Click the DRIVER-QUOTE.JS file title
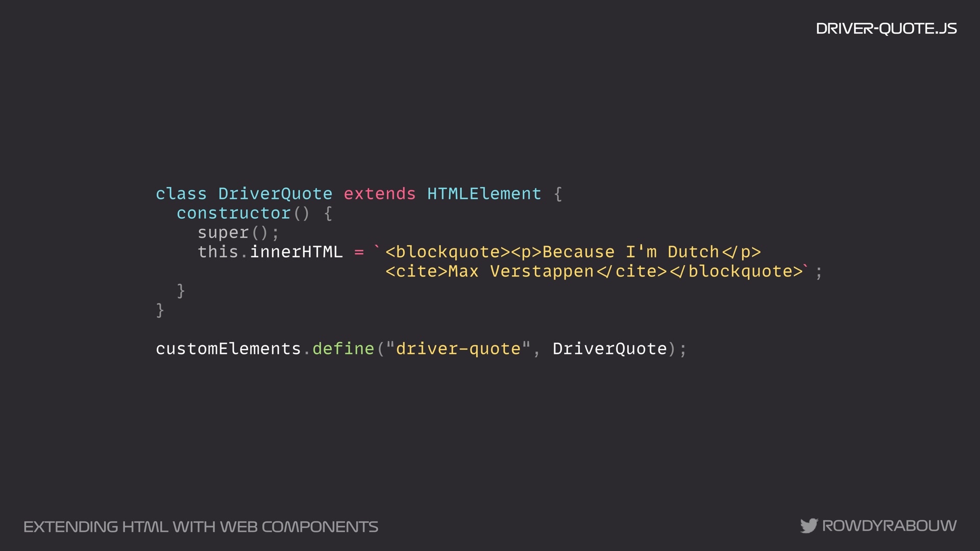 coord(886,29)
